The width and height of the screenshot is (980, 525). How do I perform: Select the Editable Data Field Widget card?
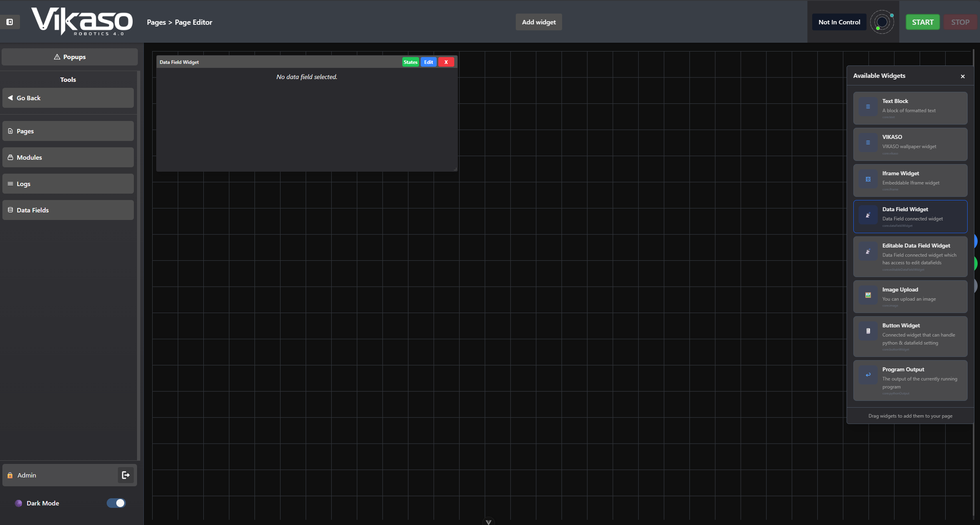point(910,257)
